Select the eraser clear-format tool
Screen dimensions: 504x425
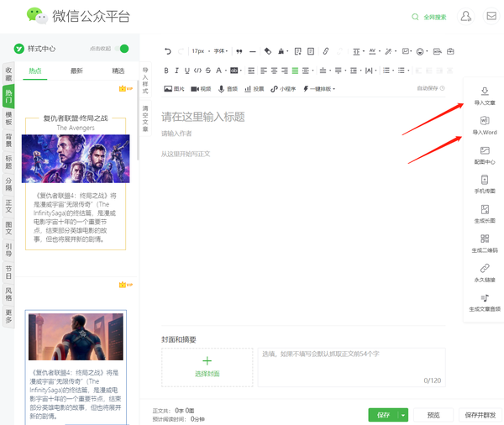[x=268, y=51]
